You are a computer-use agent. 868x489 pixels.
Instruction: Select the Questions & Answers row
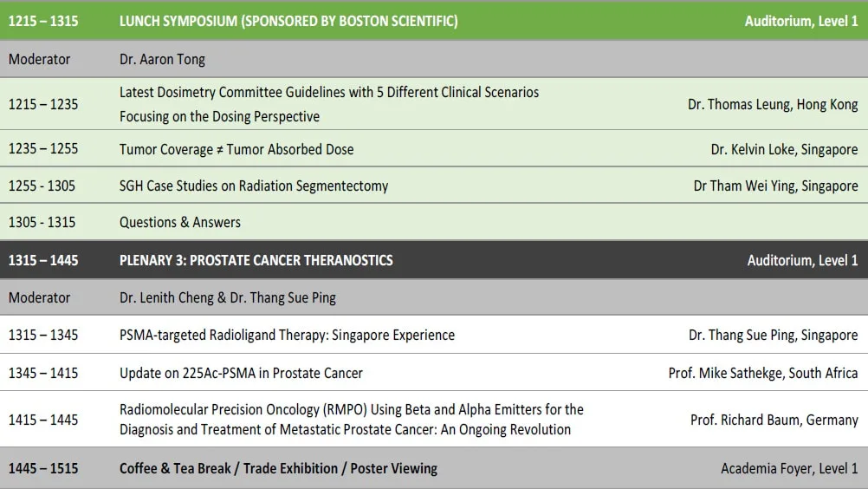click(434, 221)
